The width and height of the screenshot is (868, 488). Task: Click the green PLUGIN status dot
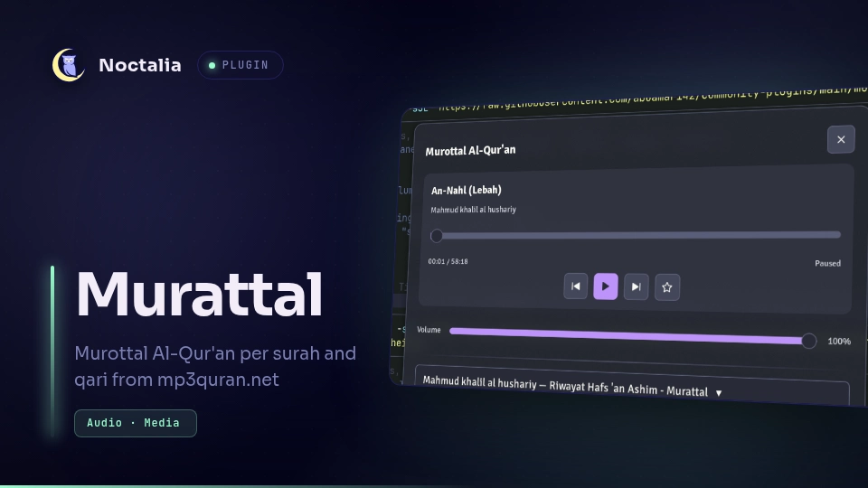[x=212, y=65]
